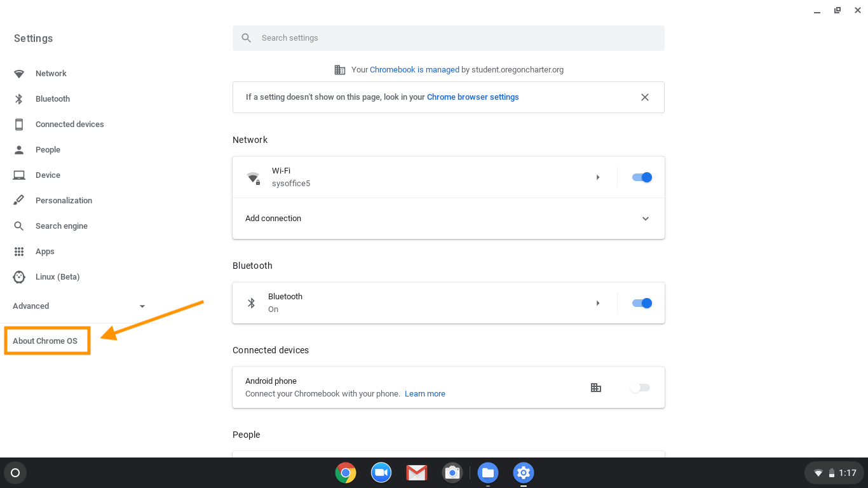Click the enterprise policy icon for Android phone
This screenshot has height=488, width=868.
(x=596, y=388)
